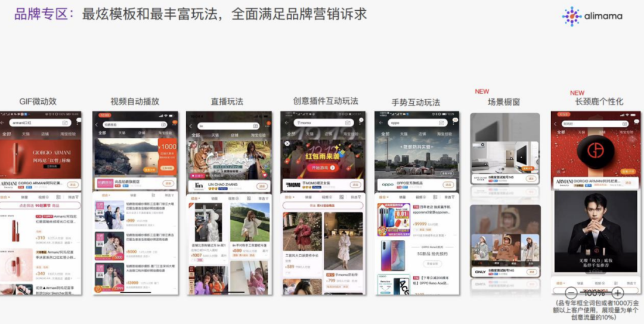Tap back chevron in lin search phone
Viewport: 644px width, 324px height.
tap(191, 126)
